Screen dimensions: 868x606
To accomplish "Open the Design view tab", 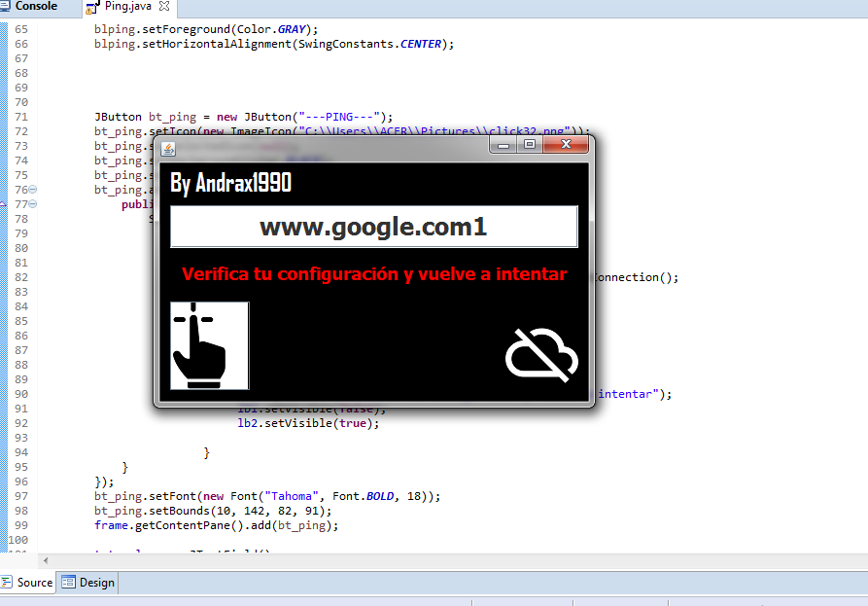I will [x=88, y=583].
